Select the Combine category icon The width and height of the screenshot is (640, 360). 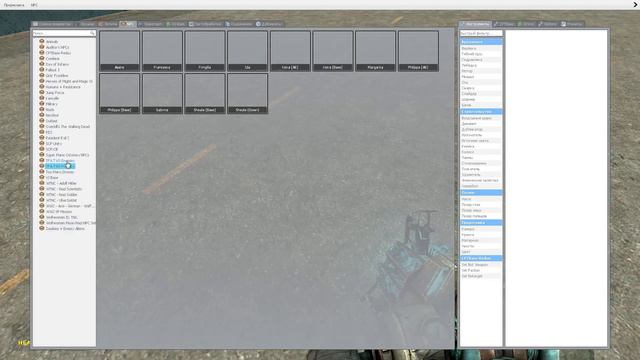(x=42, y=58)
